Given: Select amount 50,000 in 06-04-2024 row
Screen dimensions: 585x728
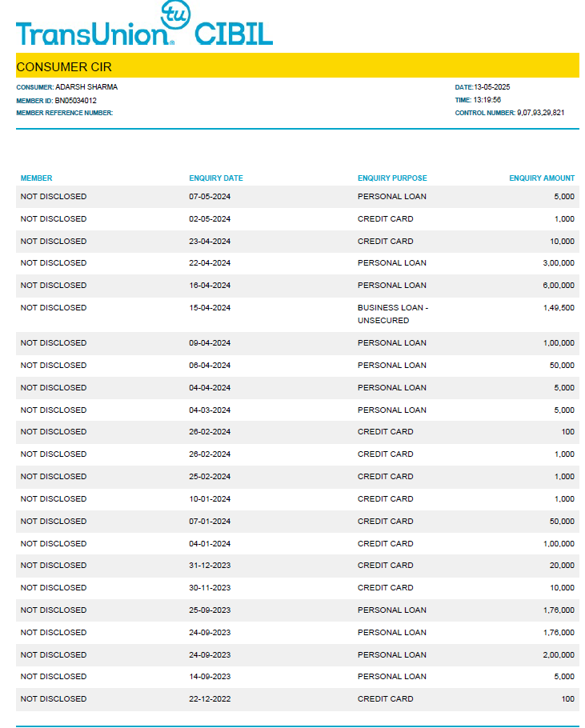Looking at the screenshot, I should pos(563,365).
